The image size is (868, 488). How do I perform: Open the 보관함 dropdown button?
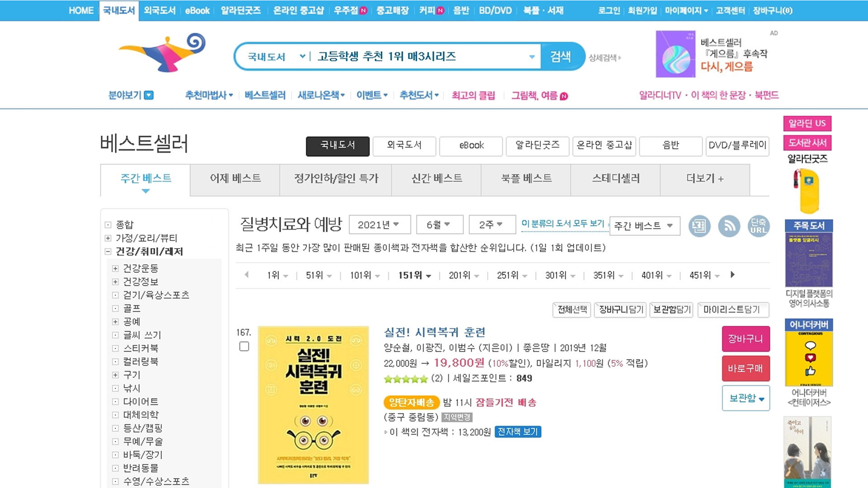point(746,398)
